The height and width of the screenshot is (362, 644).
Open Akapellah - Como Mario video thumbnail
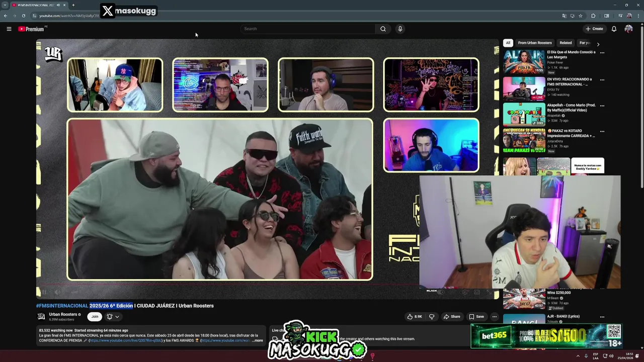pyautogui.click(x=524, y=114)
